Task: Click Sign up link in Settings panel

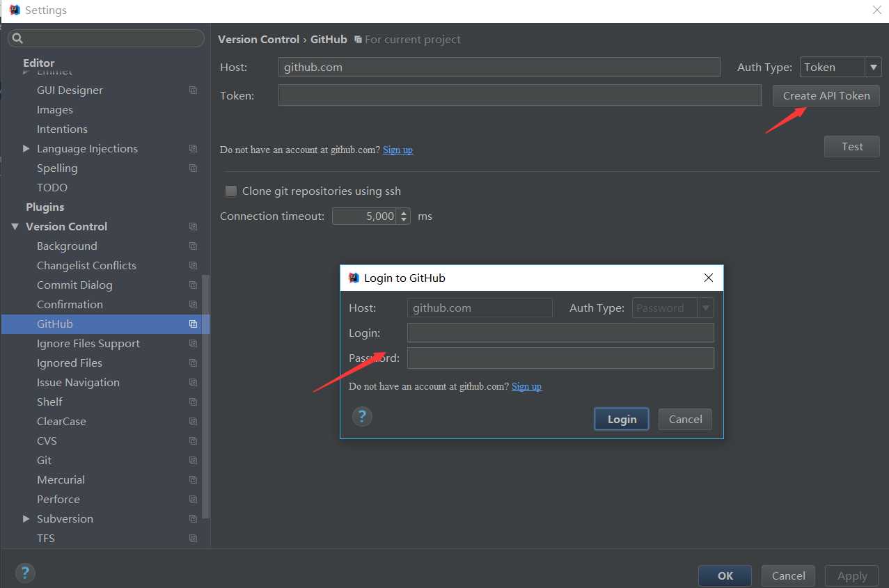Action: [398, 150]
